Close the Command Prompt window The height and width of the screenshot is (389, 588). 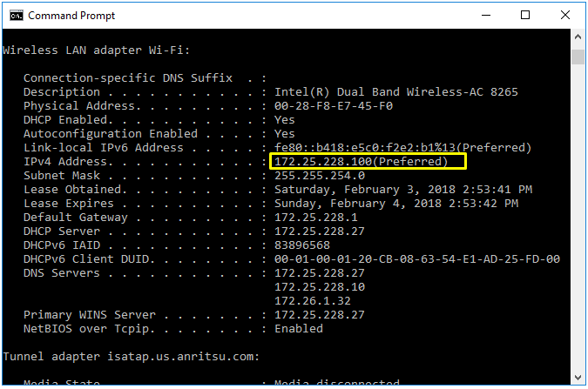[x=564, y=16]
